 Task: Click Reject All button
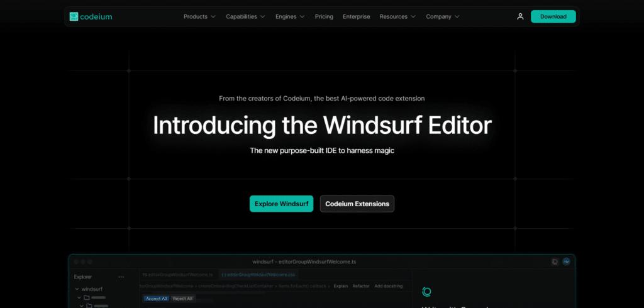point(182,299)
